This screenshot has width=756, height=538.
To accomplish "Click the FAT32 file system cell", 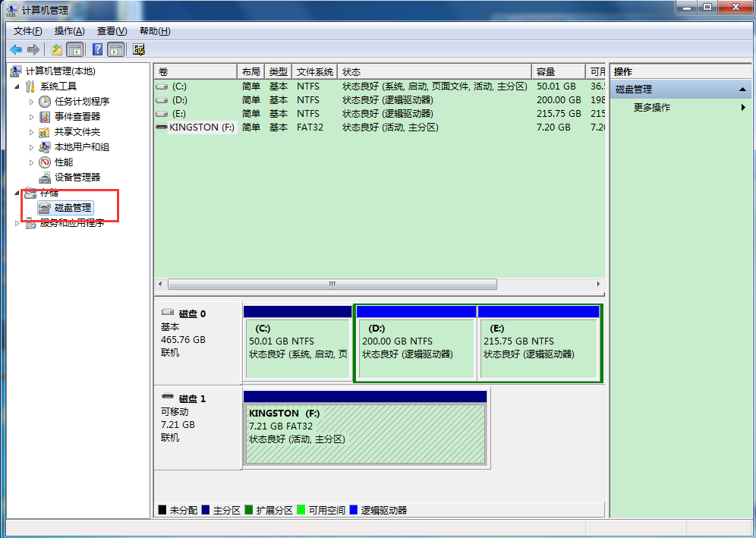I will [x=310, y=127].
